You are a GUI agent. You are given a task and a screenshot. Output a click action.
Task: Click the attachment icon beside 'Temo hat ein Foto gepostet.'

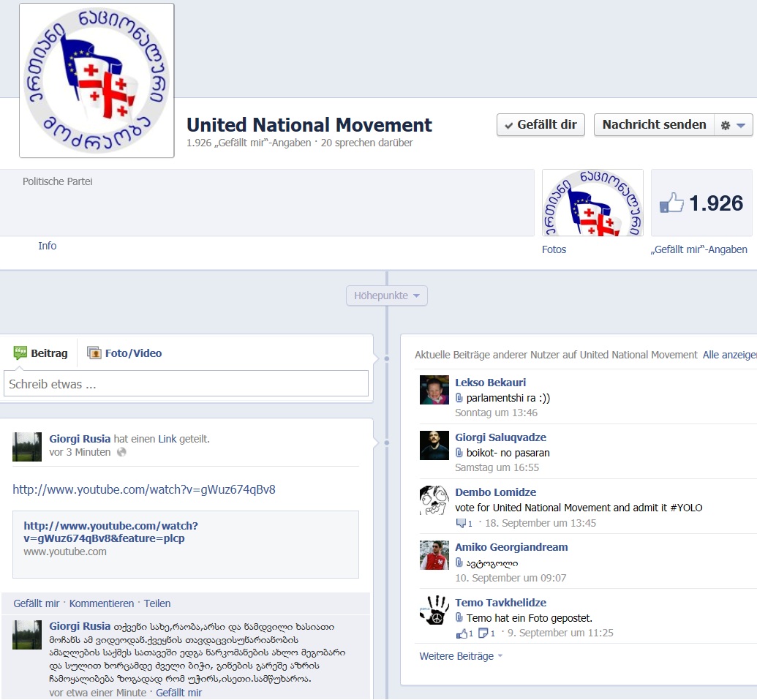coord(459,618)
